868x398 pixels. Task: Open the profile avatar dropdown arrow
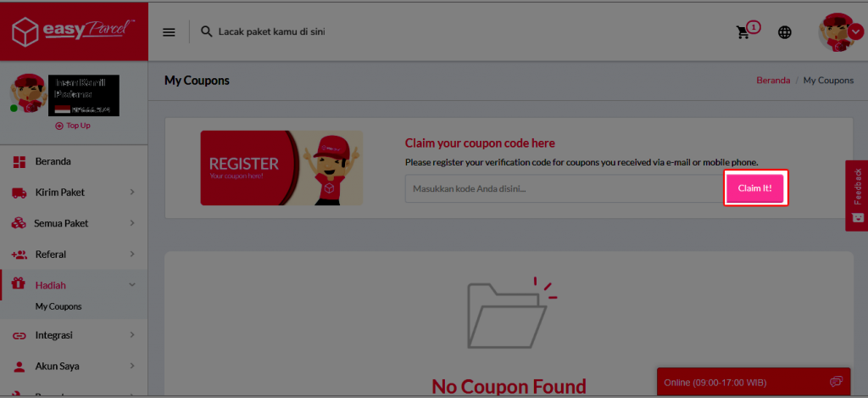click(x=854, y=32)
